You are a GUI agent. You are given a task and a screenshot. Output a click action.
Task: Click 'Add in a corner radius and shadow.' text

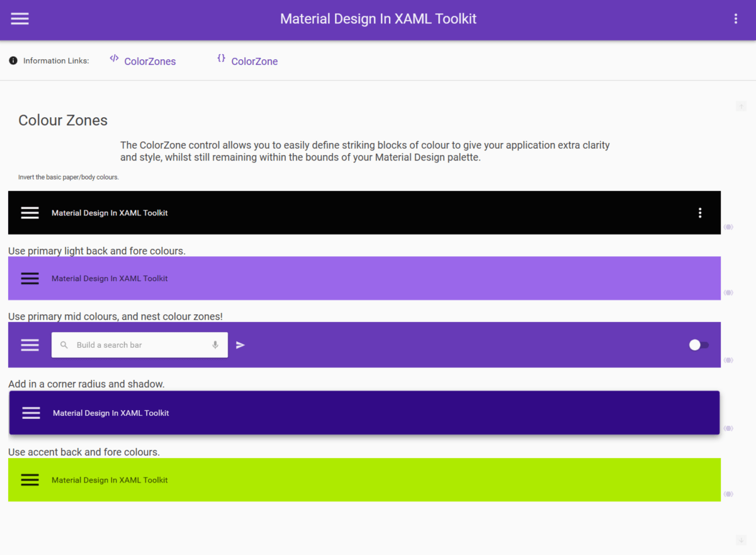point(86,384)
